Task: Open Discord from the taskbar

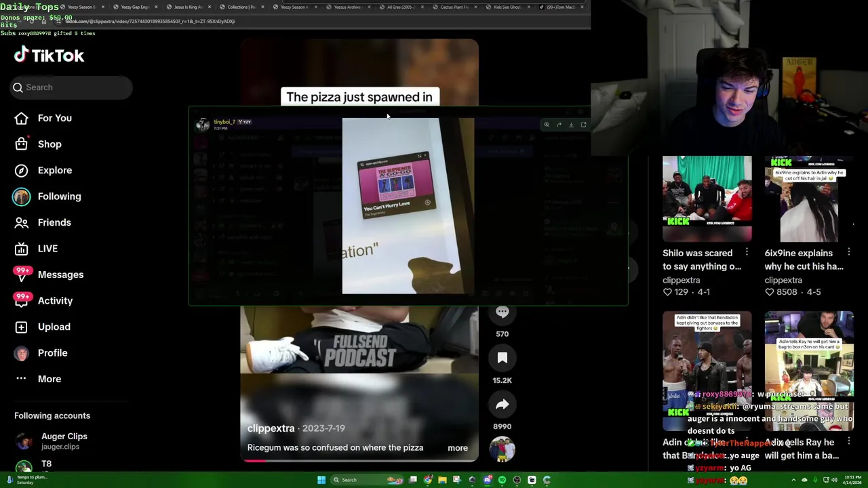Action: (x=488, y=480)
